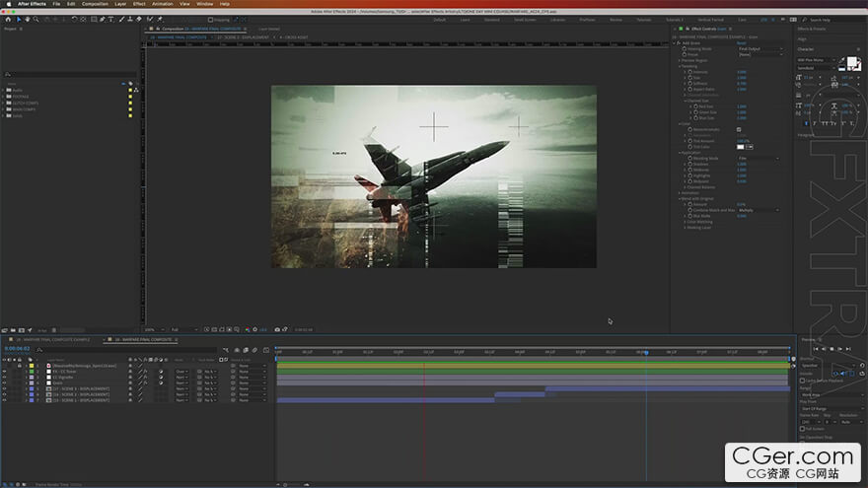
Task: Open the Blending Mode dropdown showing Film
Action: click(756, 158)
